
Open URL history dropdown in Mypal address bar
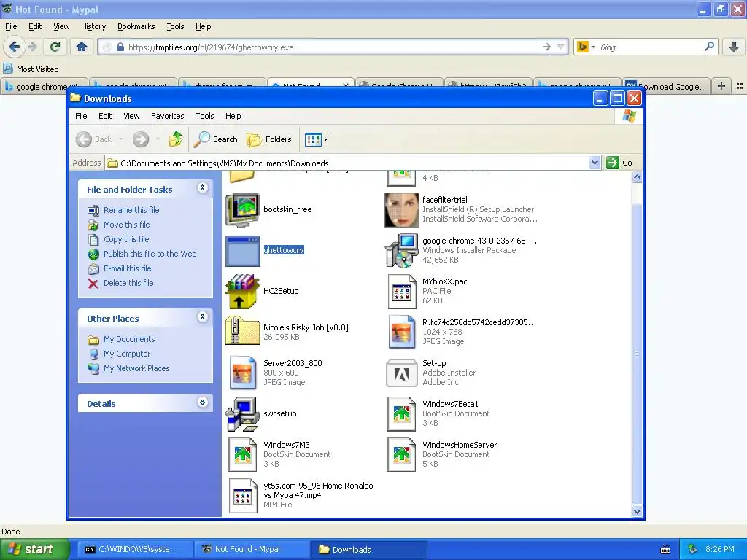coord(561,47)
